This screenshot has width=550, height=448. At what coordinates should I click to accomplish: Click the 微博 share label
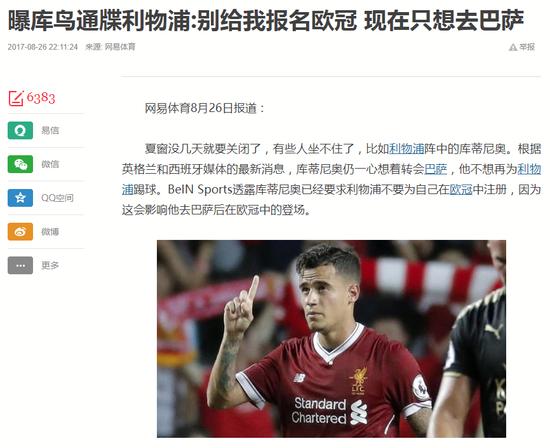coord(50,232)
